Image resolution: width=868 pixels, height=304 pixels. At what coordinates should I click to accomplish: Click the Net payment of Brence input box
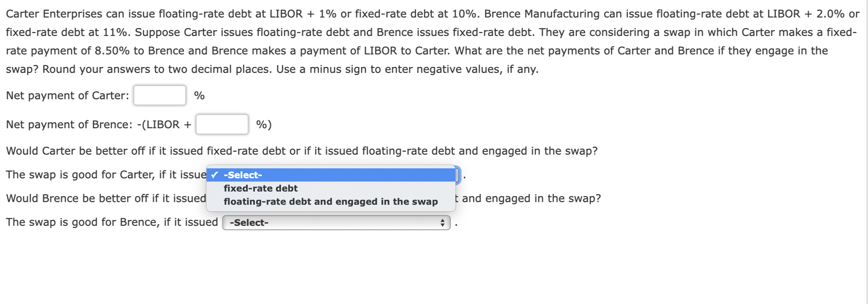[x=222, y=124]
